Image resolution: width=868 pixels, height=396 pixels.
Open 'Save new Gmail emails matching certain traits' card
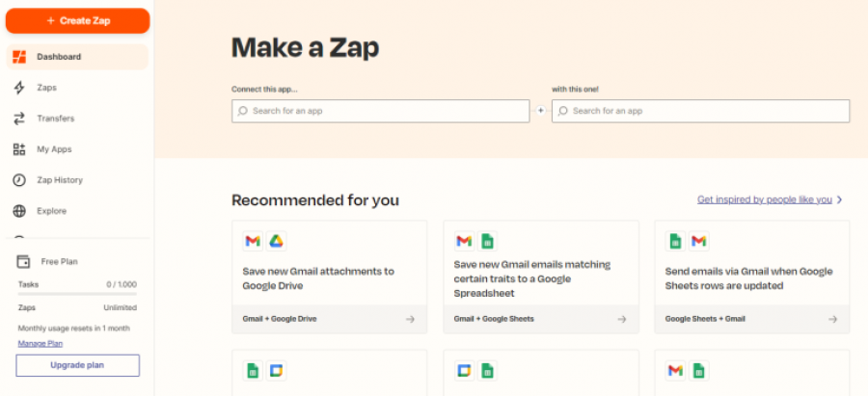coord(541,277)
